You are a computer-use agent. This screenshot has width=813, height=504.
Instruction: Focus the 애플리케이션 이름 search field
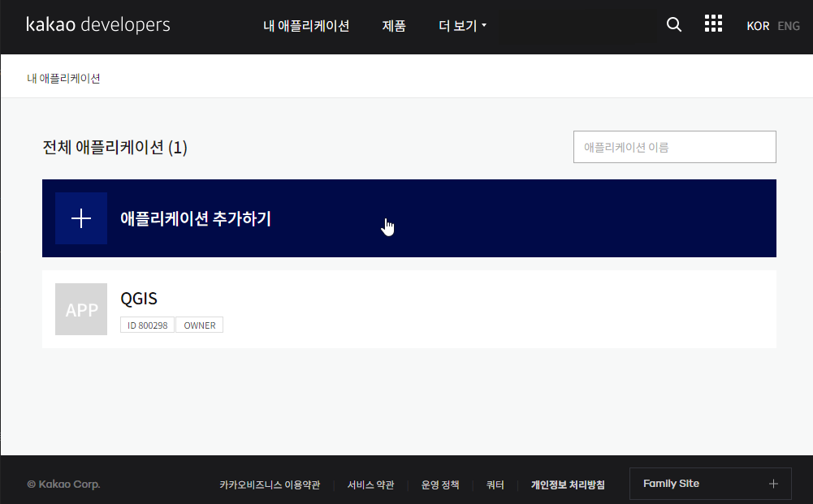[x=675, y=147]
